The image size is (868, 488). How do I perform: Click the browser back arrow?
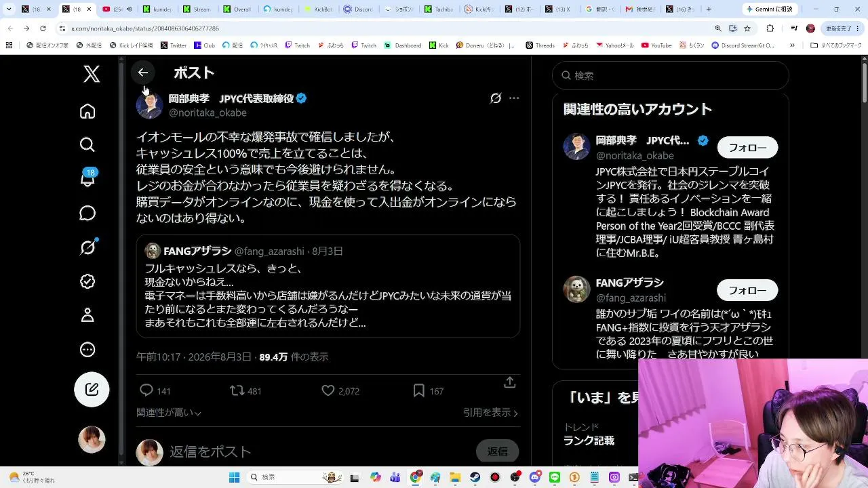point(9,28)
